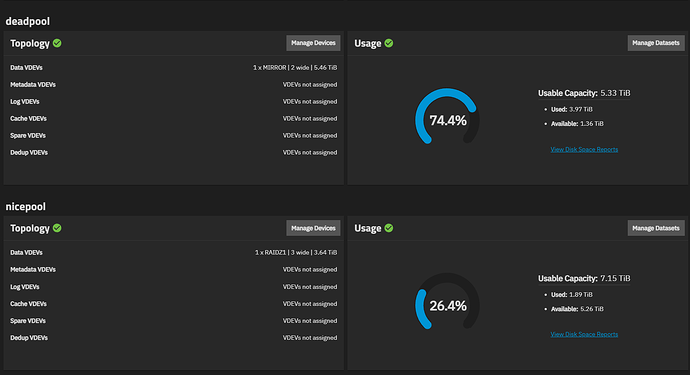
Task: Click nicepool Usable Capacity 7.15 TiB label
Action: click(584, 279)
